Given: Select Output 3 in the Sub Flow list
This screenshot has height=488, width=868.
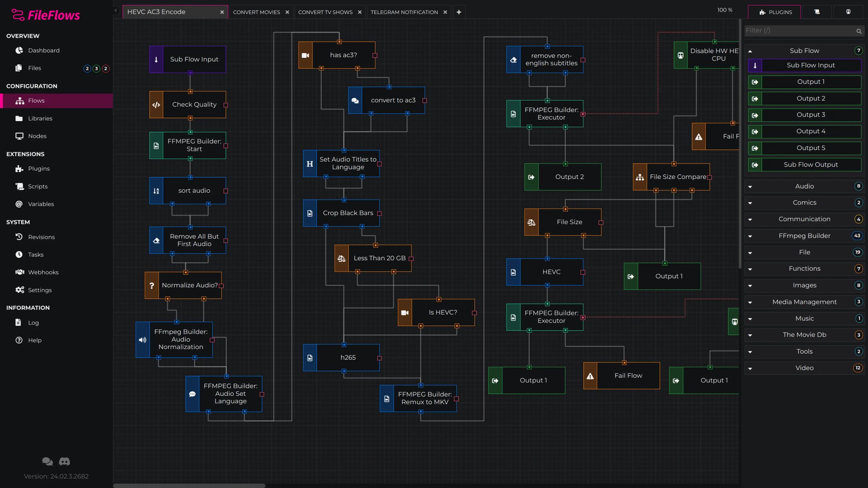Looking at the screenshot, I should pos(811,115).
